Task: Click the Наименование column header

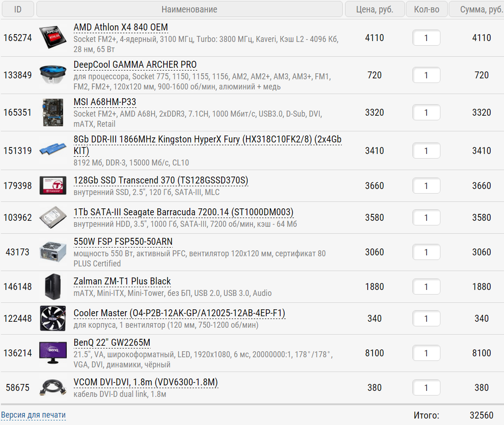Action: (189, 9)
